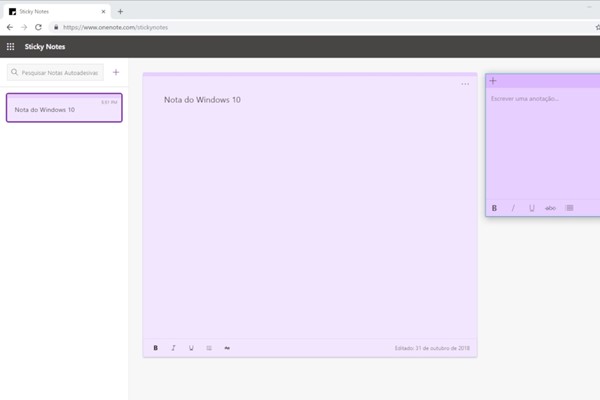Screen dimensions: 600x400
Task: Apply bullet list in the main note toolbar
Action: click(x=209, y=348)
